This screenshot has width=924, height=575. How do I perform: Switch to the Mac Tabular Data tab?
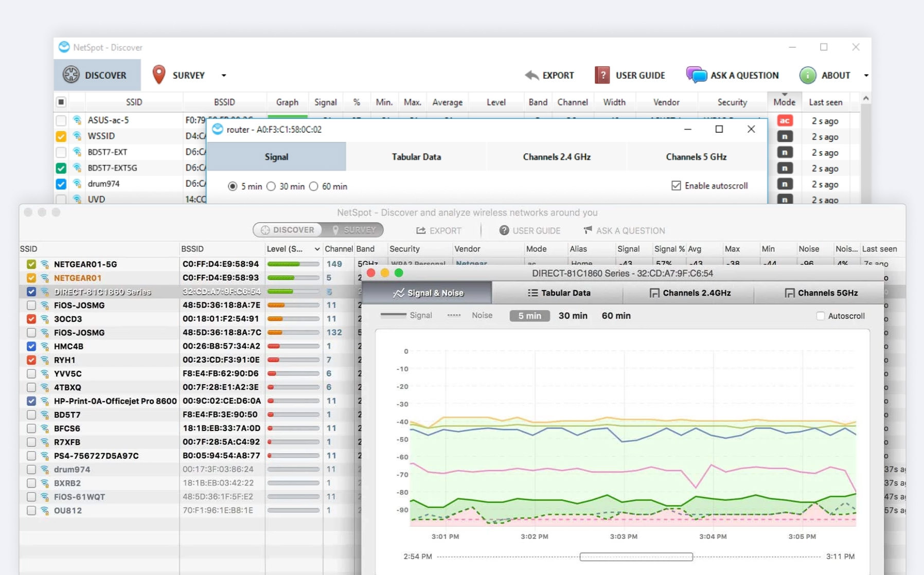558,293
